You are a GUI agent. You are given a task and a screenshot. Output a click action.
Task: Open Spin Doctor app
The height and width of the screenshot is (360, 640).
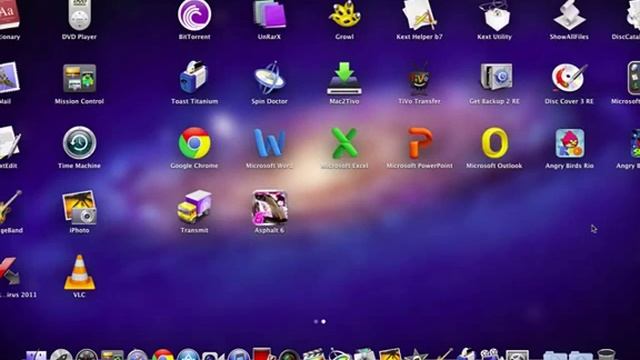(x=269, y=78)
